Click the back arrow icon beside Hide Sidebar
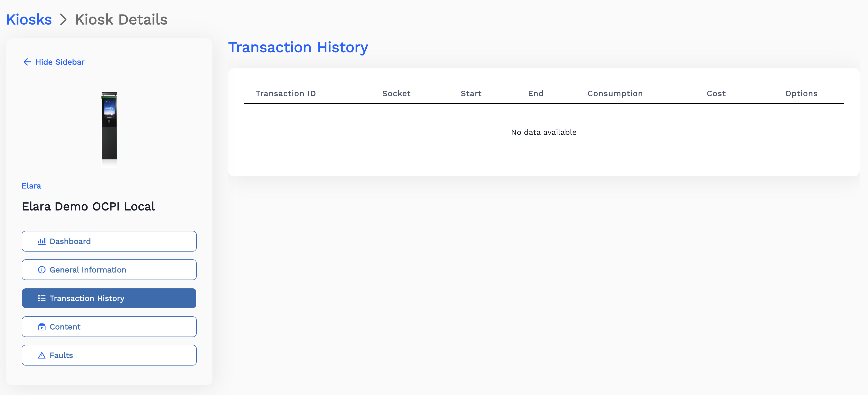 click(27, 62)
